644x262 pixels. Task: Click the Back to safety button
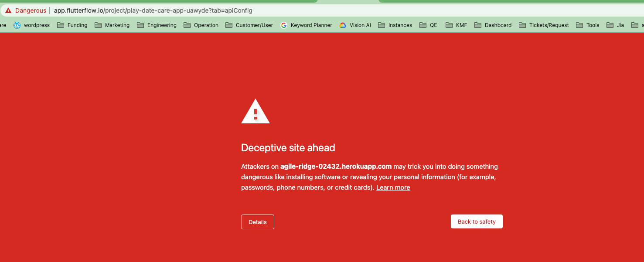click(477, 221)
